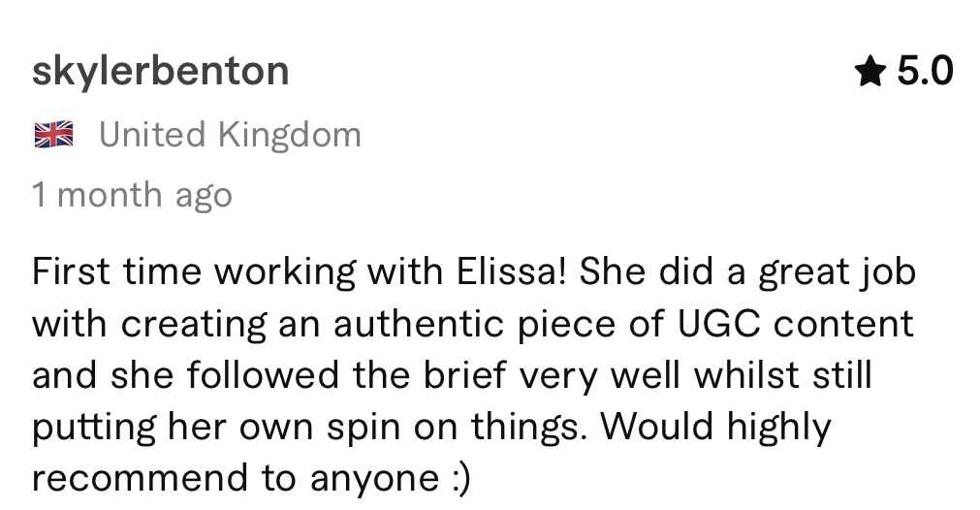Image resolution: width=980 pixels, height=510 pixels.
Task: Click the smiley emoticon ending the review
Action: 459,479
